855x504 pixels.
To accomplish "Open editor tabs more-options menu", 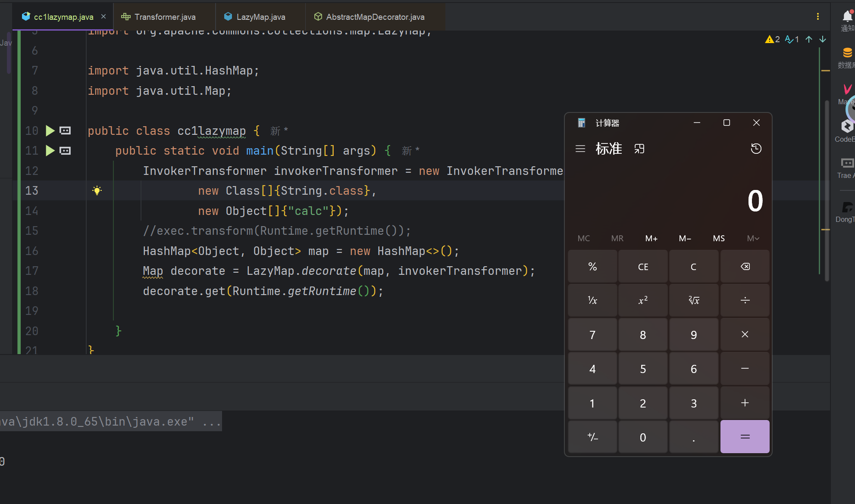I will click(817, 16).
